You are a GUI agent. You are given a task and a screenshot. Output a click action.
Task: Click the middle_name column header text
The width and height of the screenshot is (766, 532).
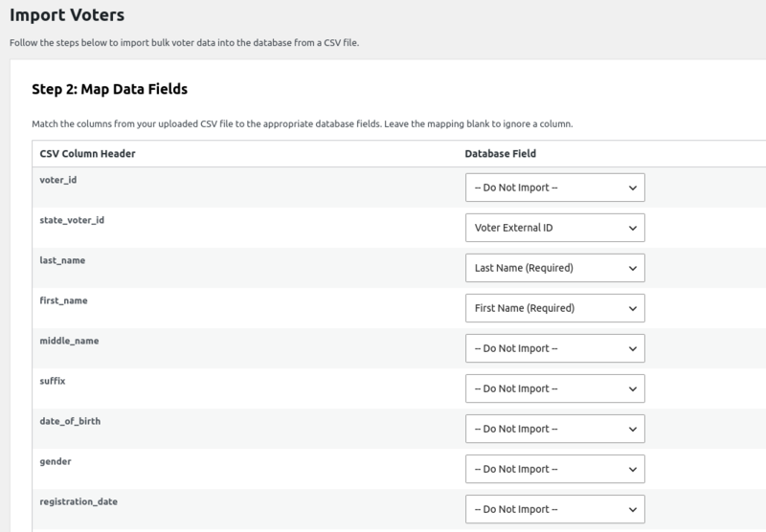tap(69, 341)
